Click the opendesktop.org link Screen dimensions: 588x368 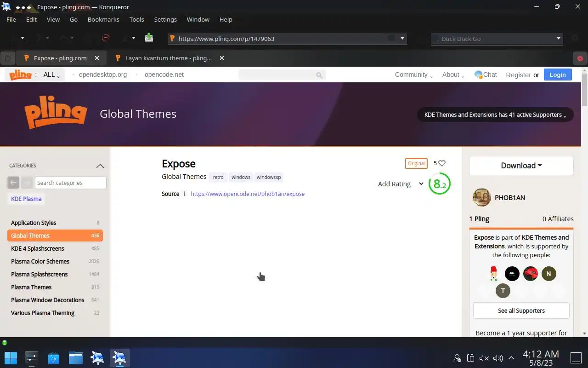pos(103,75)
